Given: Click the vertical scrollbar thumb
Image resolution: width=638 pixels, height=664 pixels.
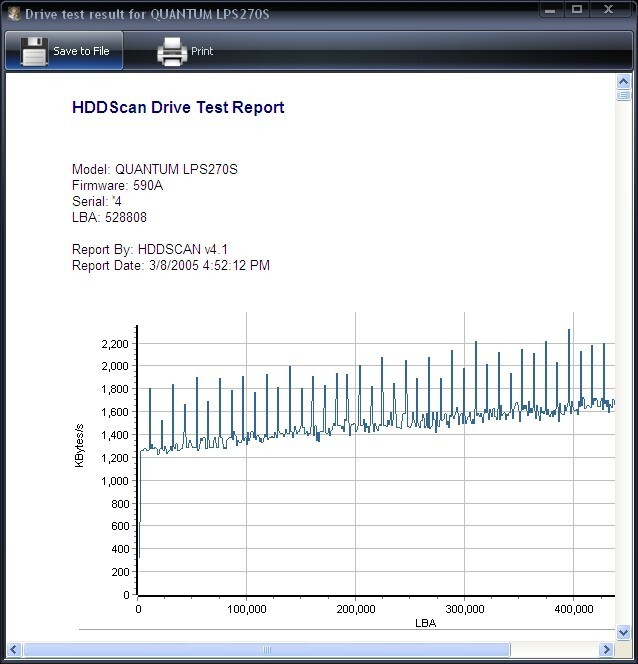Looking at the screenshot, I should (623, 95).
